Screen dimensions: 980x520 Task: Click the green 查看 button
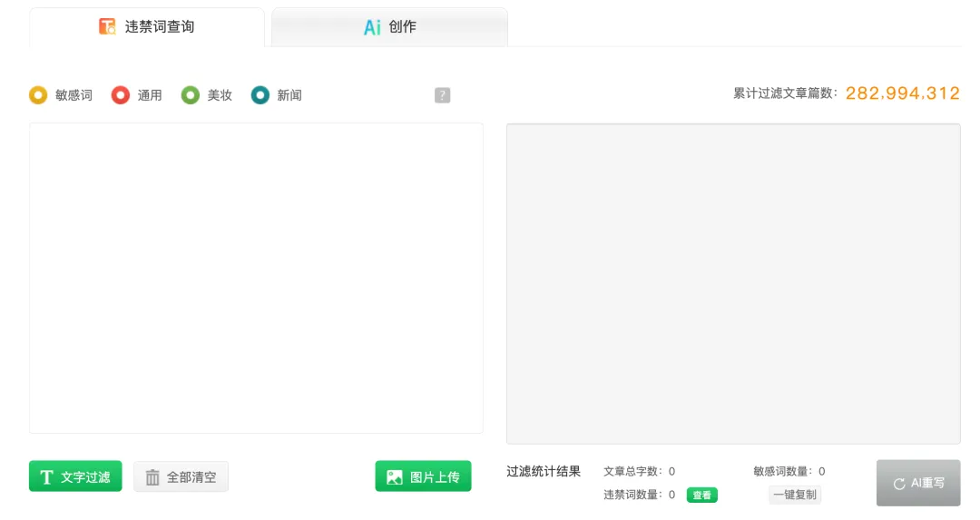[x=701, y=495]
